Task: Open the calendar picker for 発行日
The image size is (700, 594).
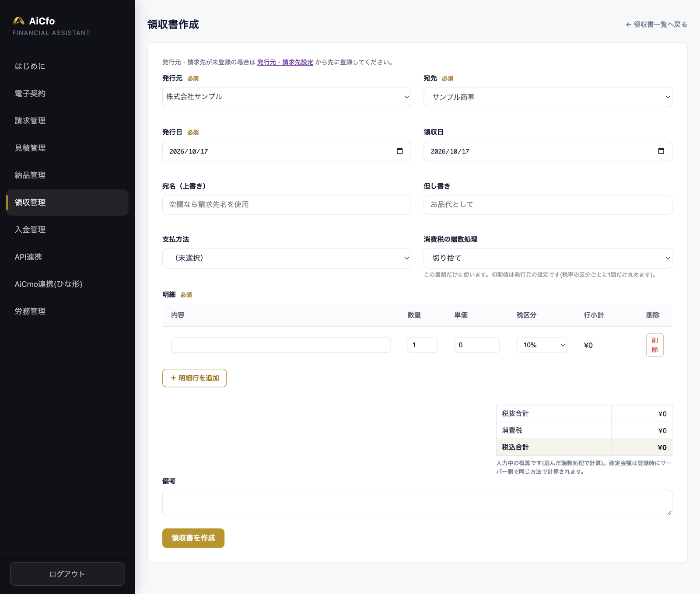Action: [399, 151]
